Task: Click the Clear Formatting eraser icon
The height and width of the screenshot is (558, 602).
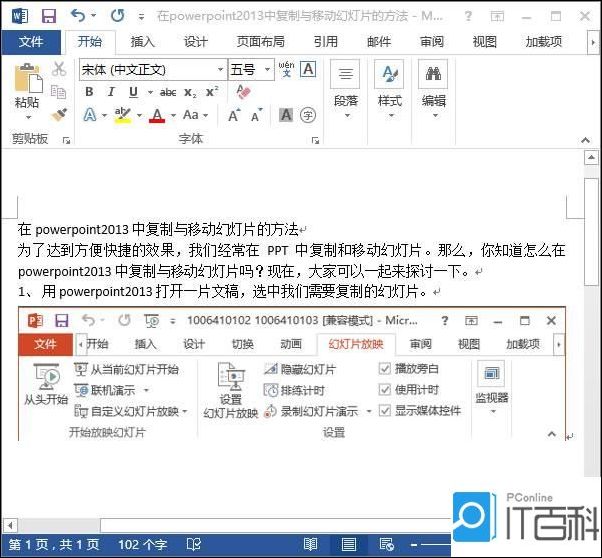Action: [x=242, y=92]
